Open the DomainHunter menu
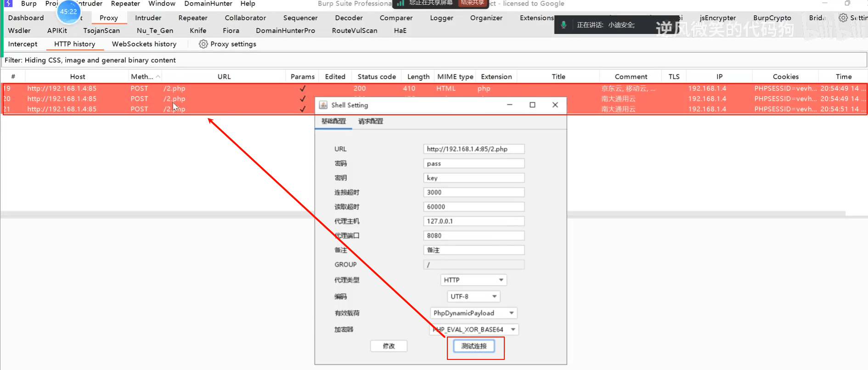The image size is (868, 370). click(208, 4)
